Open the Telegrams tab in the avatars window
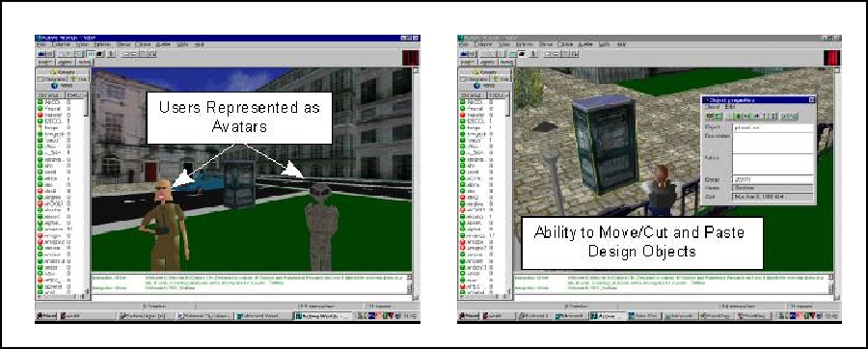The height and width of the screenshot is (349, 868). 51,79
